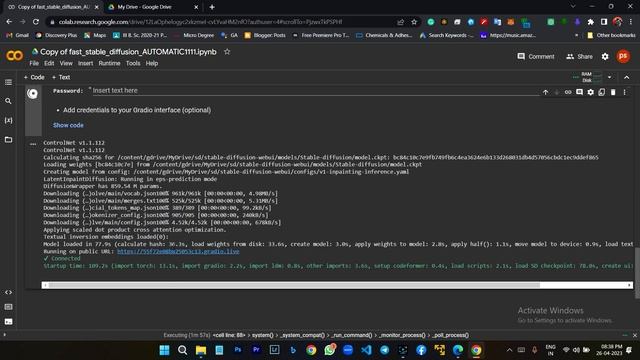The image size is (640, 360).
Task: Switch to My Drive - Google Drive tab
Action: pyautogui.click(x=152, y=7)
